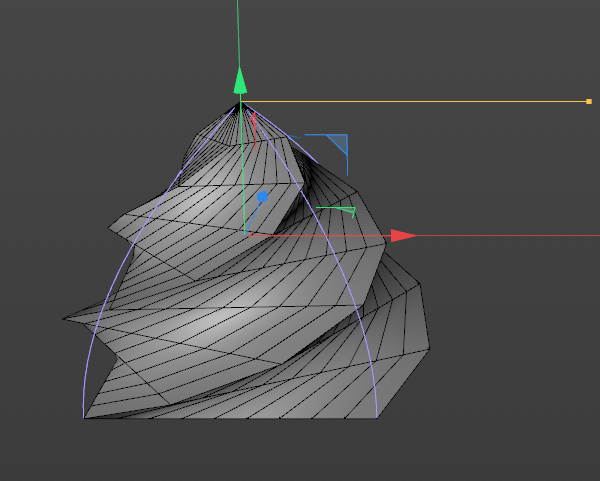
Task: Click the blue Z-axis dot handle
Action: 262,197
